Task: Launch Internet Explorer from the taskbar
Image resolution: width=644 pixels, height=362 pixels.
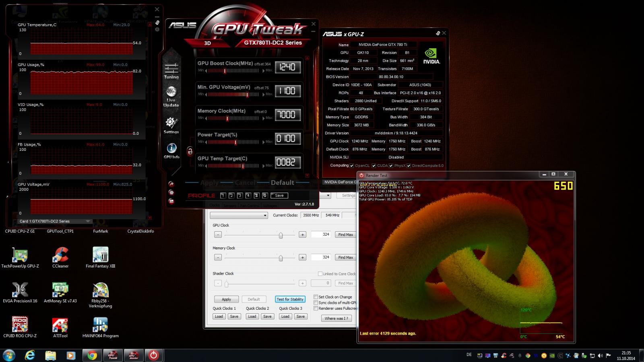Action: (x=30, y=355)
